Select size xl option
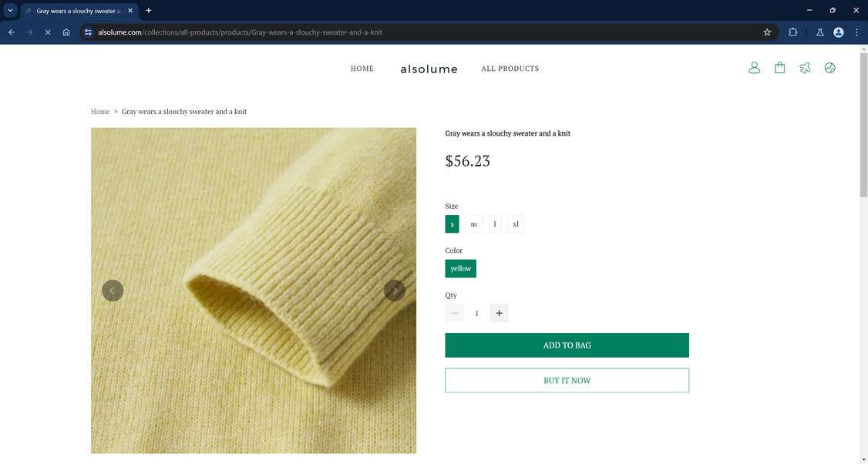 coord(516,224)
